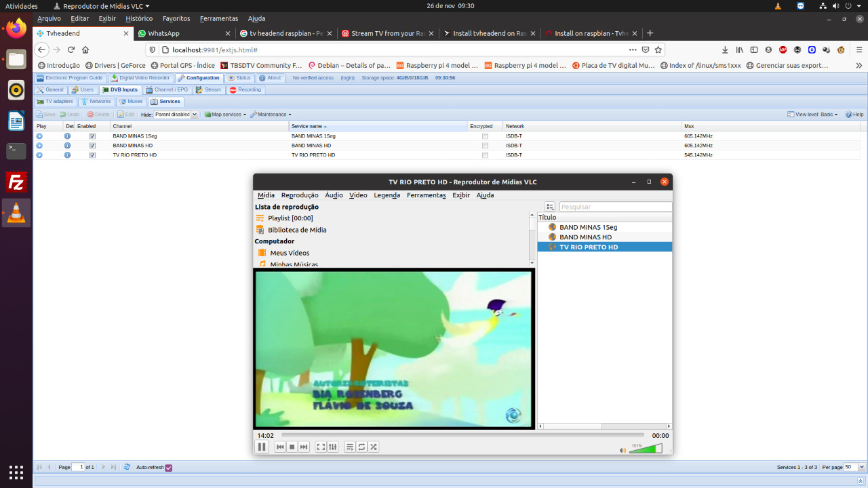
Task: Pause playback in VLC
Action: tap(262, 447)
